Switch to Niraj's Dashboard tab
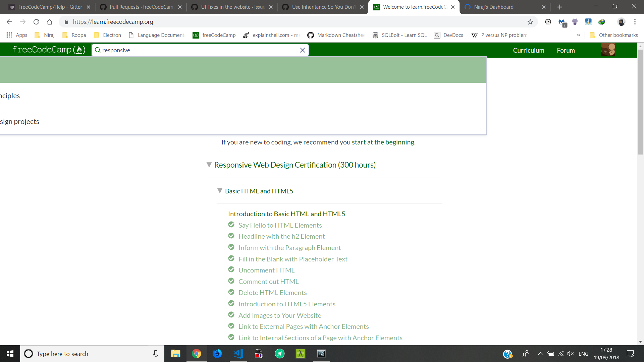This screenshot has width=644, height=362. [505, 7]
